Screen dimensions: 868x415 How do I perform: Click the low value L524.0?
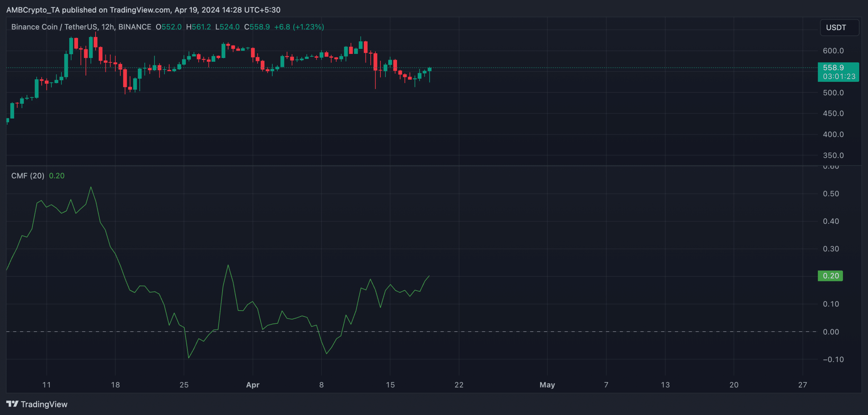(x=227, y=27)
